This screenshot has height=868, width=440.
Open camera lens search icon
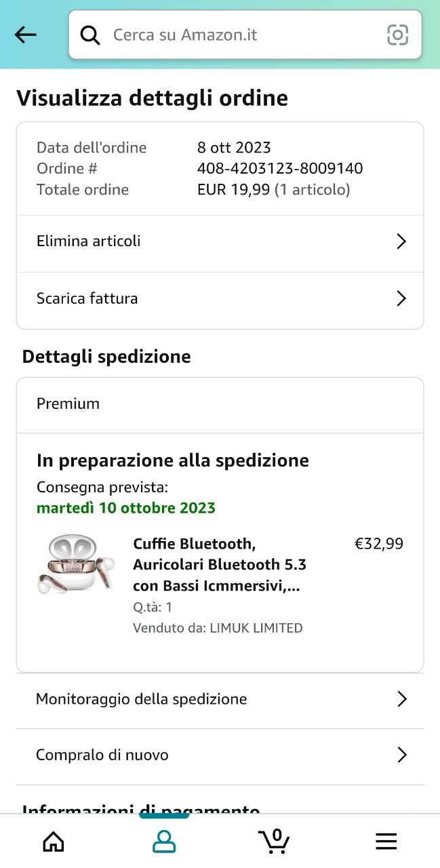tap(397, 35)
